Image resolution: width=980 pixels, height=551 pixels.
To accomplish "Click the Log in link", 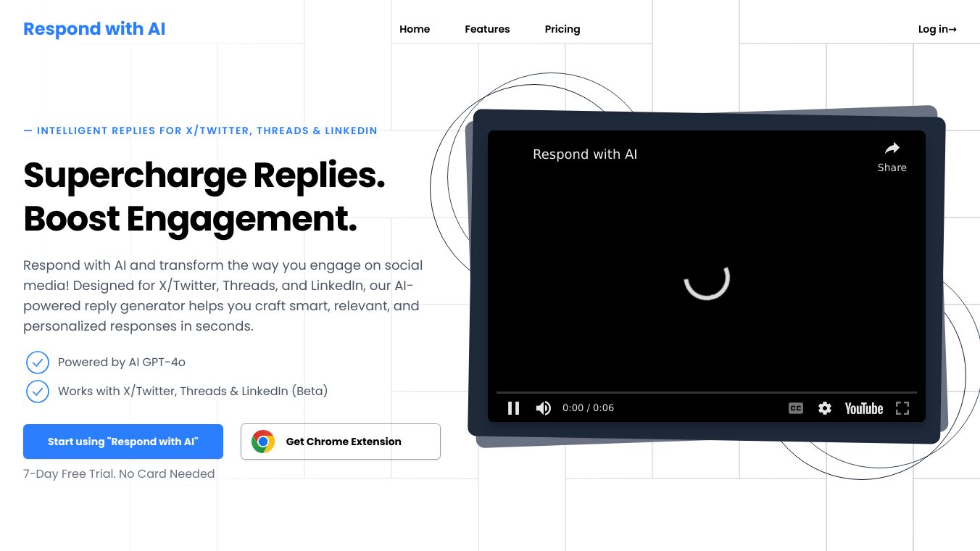I will click(937, 29).
